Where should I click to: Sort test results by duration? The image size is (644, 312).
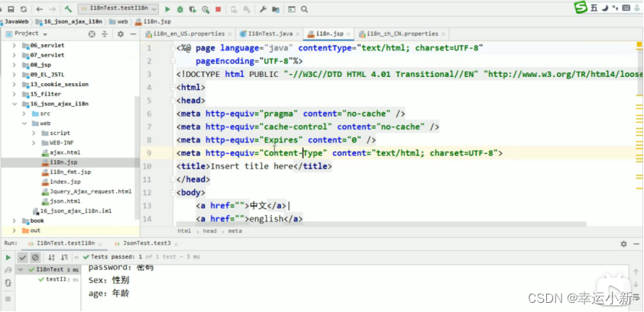64,258
